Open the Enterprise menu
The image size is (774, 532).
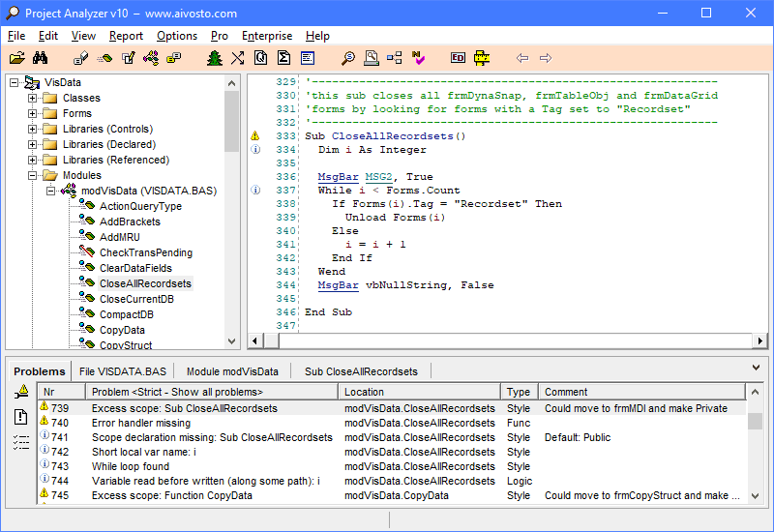(267, 36)
